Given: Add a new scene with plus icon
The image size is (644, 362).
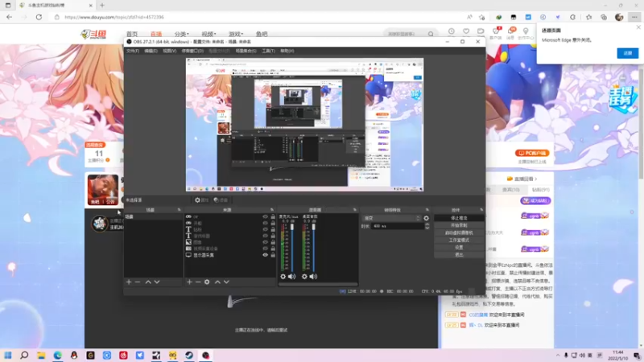Looking at the screenshot, I should (x=129, y=282).
